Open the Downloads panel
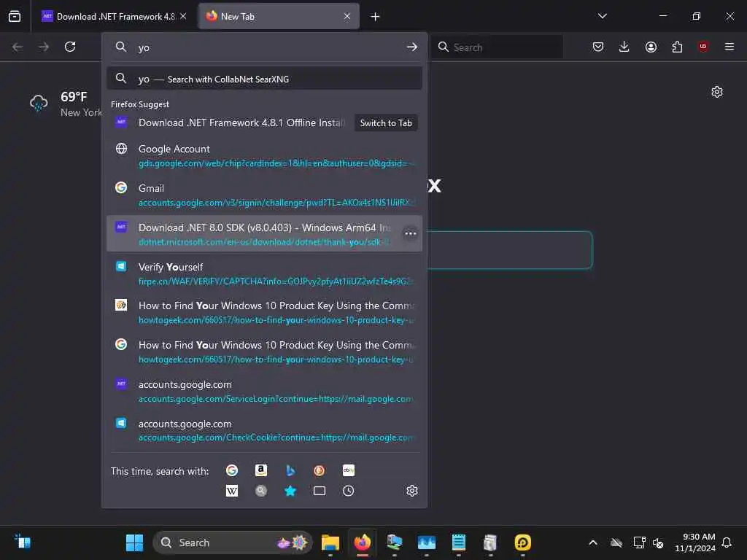The height and width of the screenshot is (560, 747). pos(624,47)
